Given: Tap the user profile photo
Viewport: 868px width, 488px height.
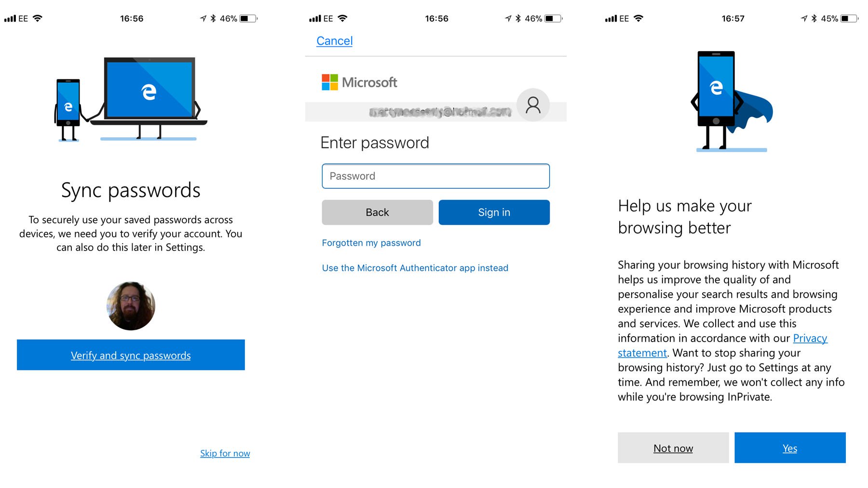Looking at the screenshot, I should click(131, 306).
